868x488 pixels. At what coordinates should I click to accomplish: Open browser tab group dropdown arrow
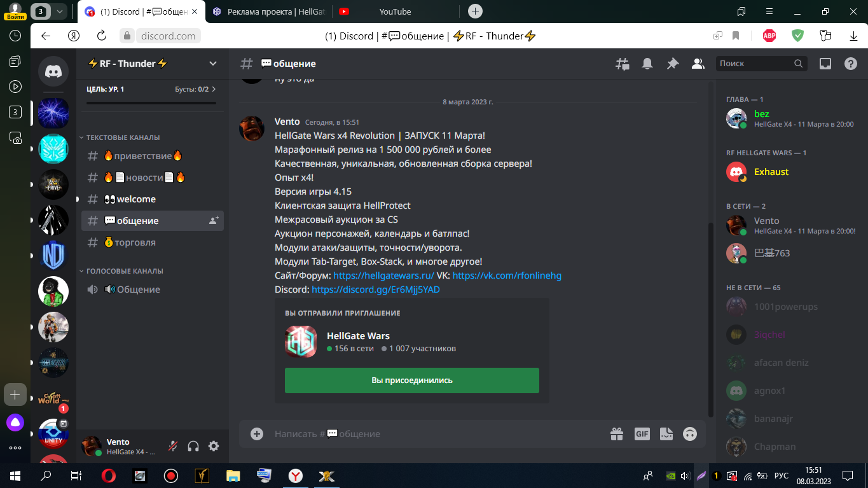coord(59,11)
